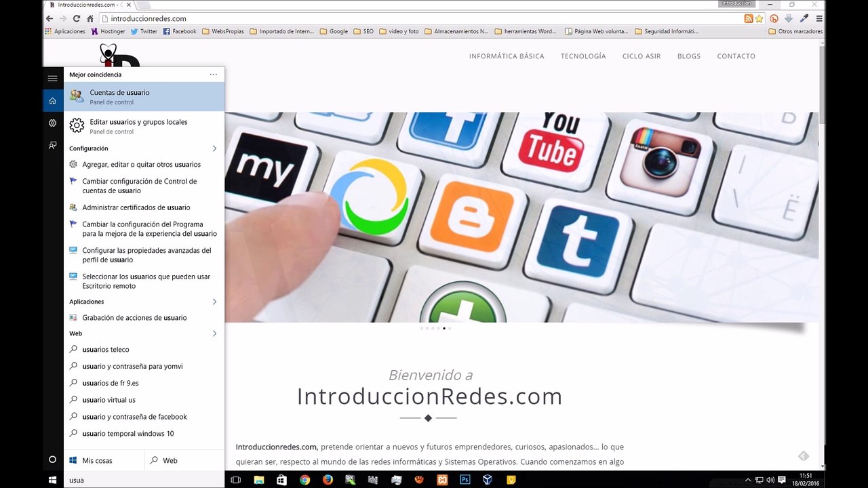The height and width of the screenshot is (488, 868).
Task: Open INFORMÁTICA BÁSICA site menu
Action: pos(507,56)
